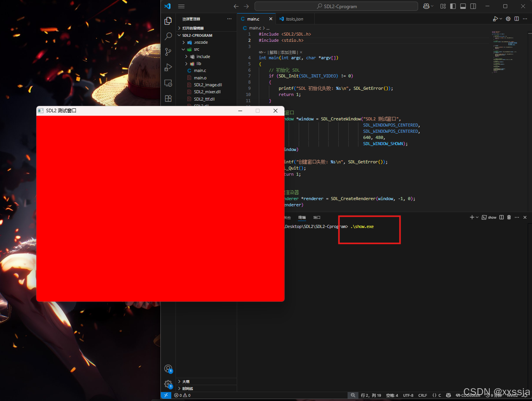The width and height of the screenshot is (532, 401).
Task: Toggle the panel layout icon in title bar
Action: tap(463, 6)
